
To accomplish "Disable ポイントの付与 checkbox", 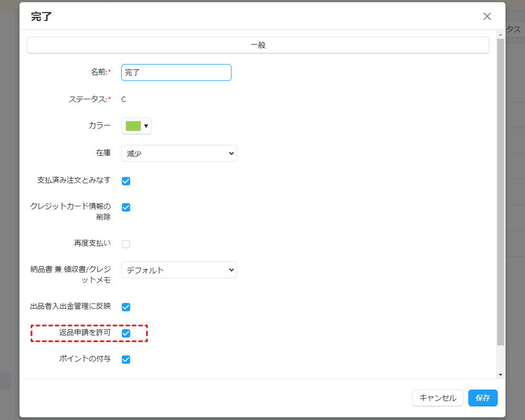I will (126, 360).
